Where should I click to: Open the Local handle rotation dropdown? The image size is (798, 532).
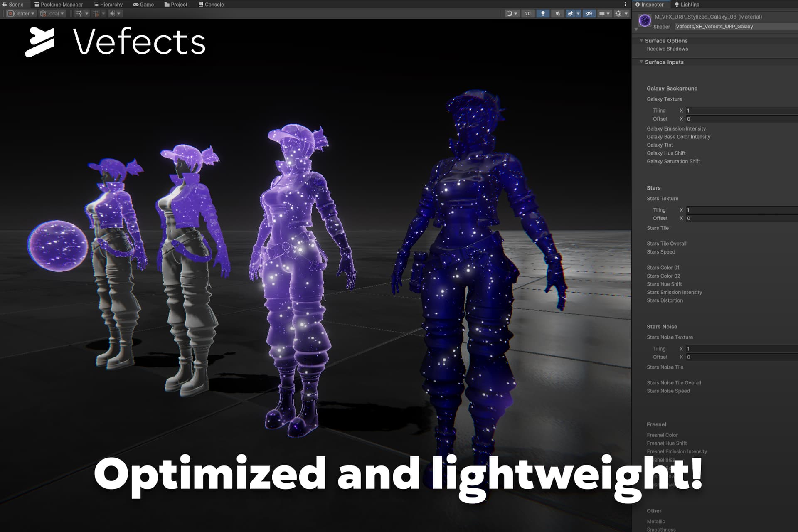(x=52, y=14)
